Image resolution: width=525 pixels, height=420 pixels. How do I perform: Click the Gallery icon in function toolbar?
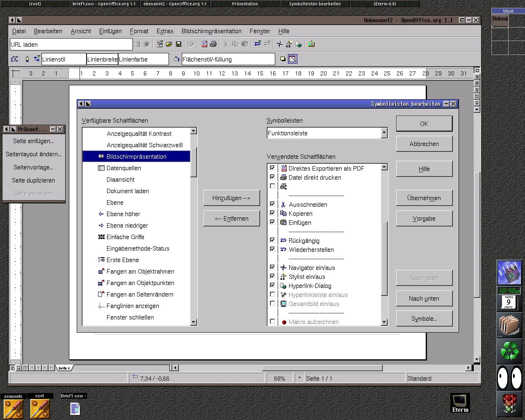311,44
